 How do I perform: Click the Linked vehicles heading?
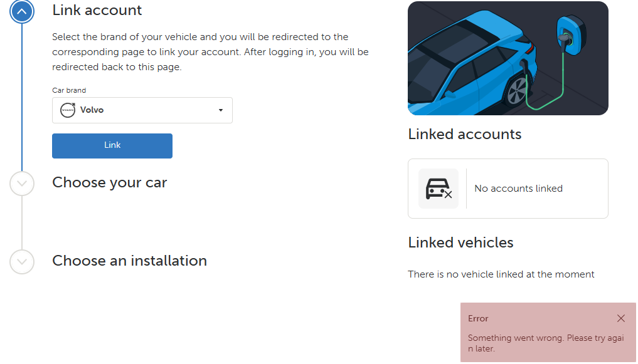pyautogui.click(x=460, y=242)
